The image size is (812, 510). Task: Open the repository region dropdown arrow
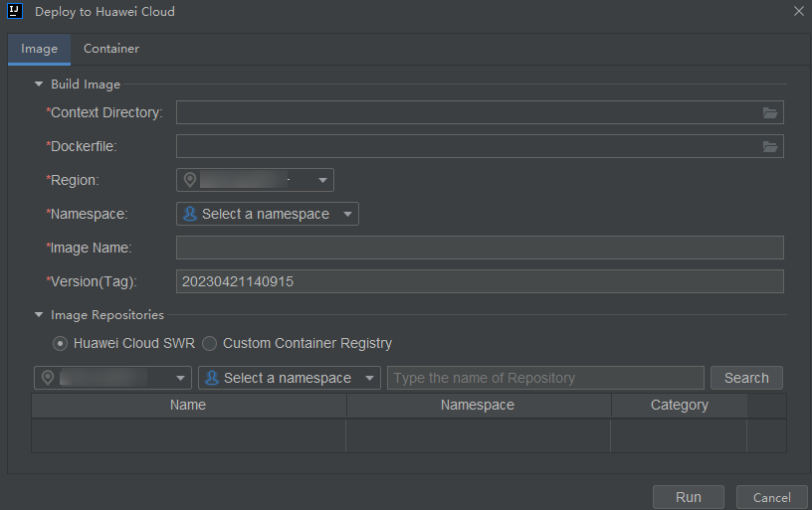pyautogui.click(x=180, y=378)
